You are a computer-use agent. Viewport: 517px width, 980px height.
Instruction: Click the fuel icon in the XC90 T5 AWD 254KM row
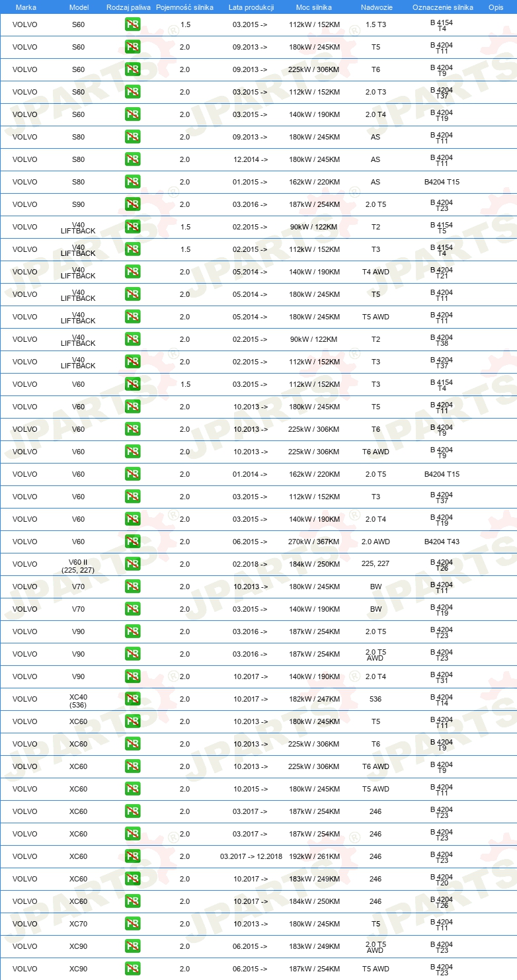pos(132,969)
